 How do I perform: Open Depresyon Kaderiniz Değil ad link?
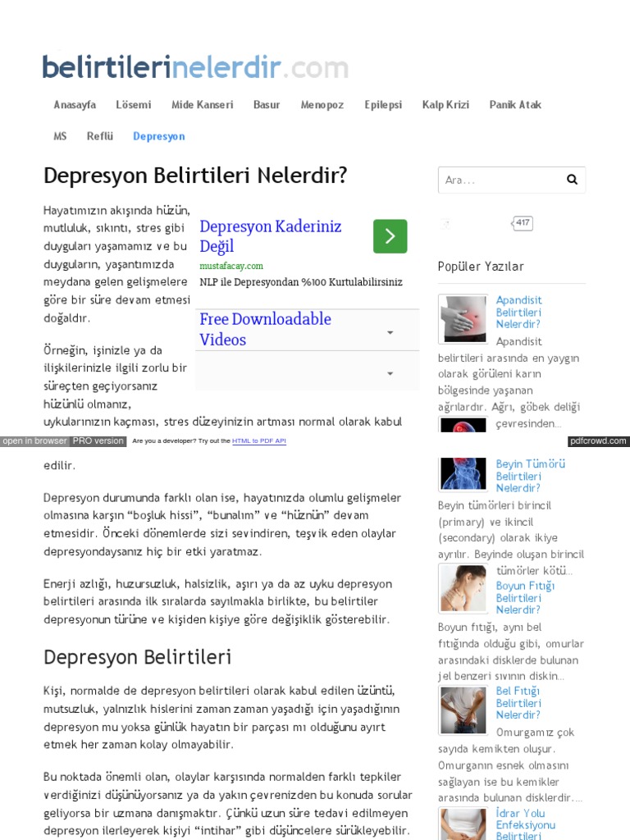tap(271, 235)
